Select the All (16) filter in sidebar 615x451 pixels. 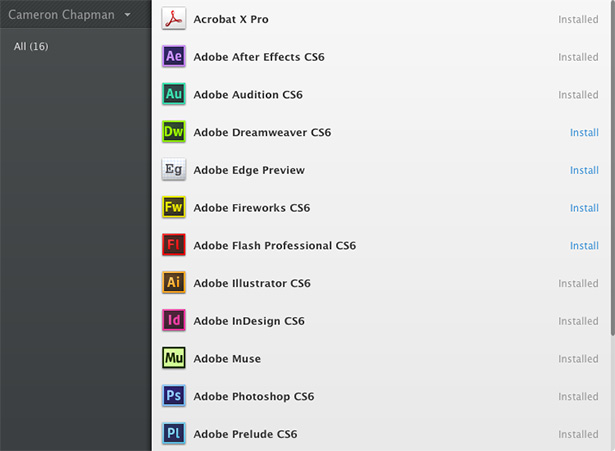click(x=31, y=46)
